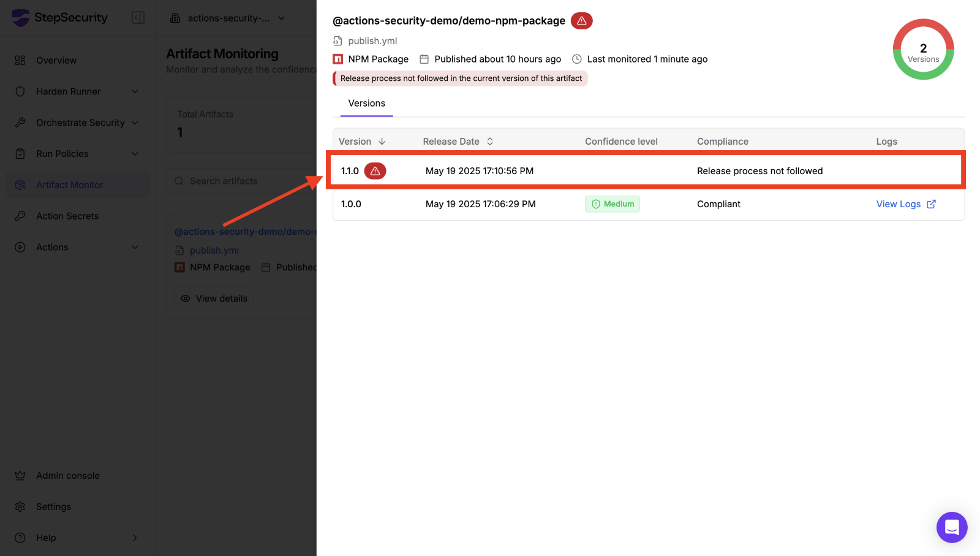Collapse the sidebar panel toggle
The height and width of the screenshot is (556, 980).
138,18
